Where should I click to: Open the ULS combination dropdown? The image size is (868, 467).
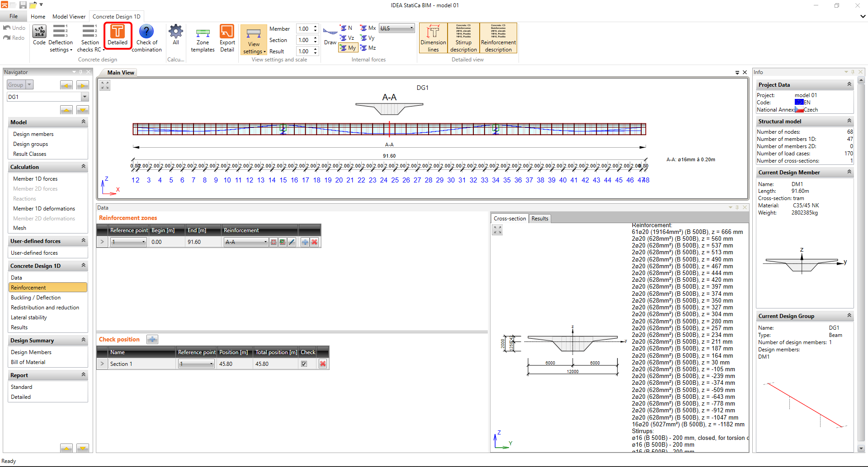click(396, 28)
